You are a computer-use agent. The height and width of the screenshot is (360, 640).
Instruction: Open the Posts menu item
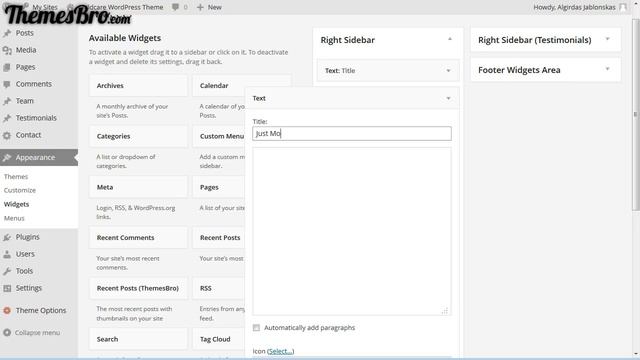[24, 33]
